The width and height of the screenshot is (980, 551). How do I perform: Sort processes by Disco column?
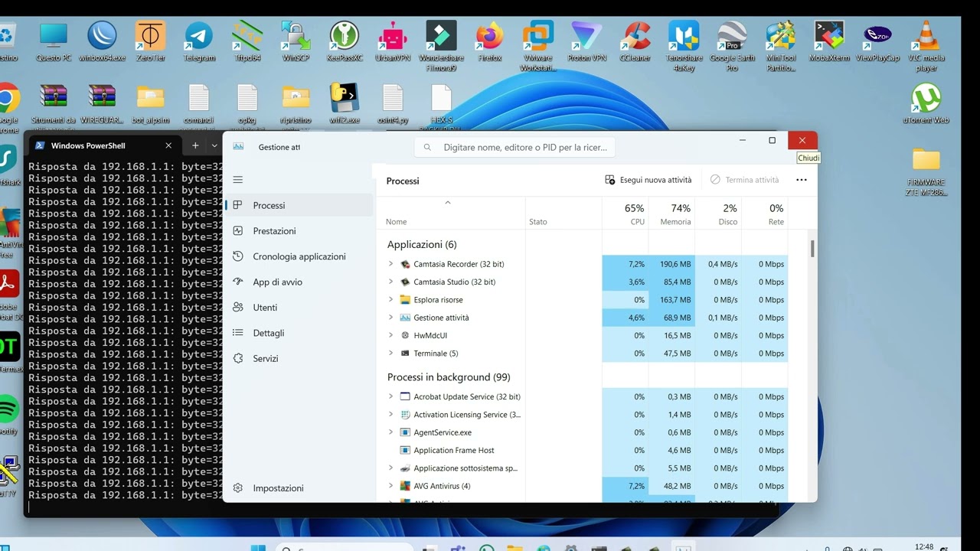point(718,213)
